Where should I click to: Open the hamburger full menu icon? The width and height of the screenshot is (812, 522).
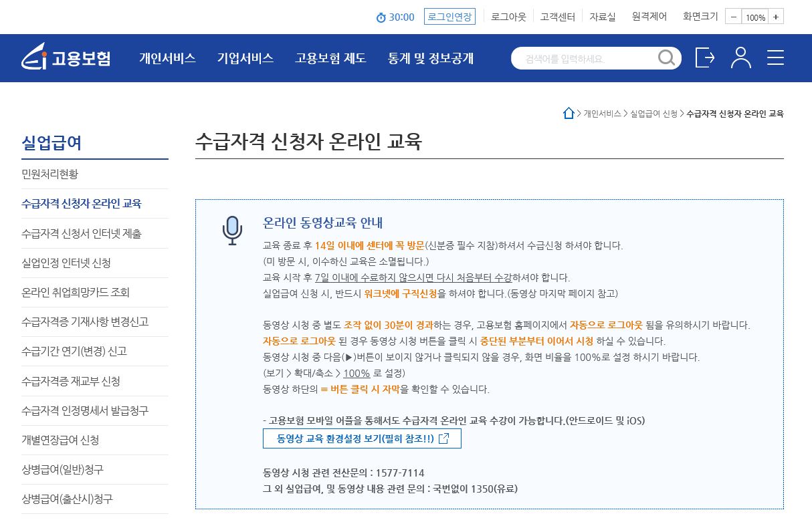click(x=775, y=57)
